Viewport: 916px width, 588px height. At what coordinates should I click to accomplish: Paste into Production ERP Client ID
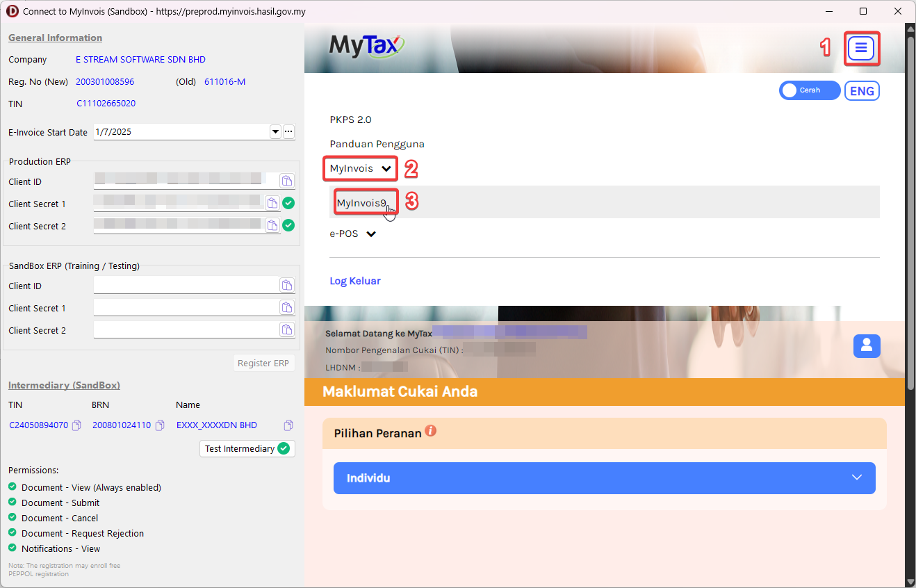click(286, 181)
